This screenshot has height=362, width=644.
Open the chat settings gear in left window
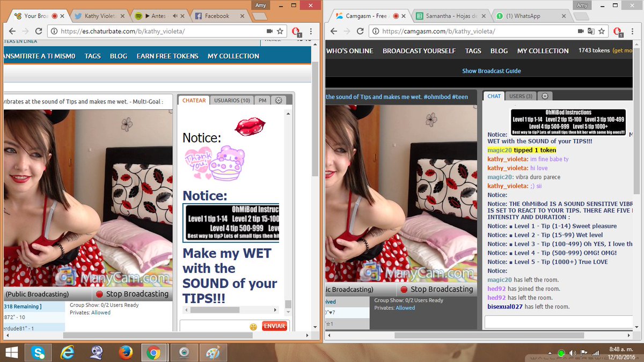(x=279, y=100)
